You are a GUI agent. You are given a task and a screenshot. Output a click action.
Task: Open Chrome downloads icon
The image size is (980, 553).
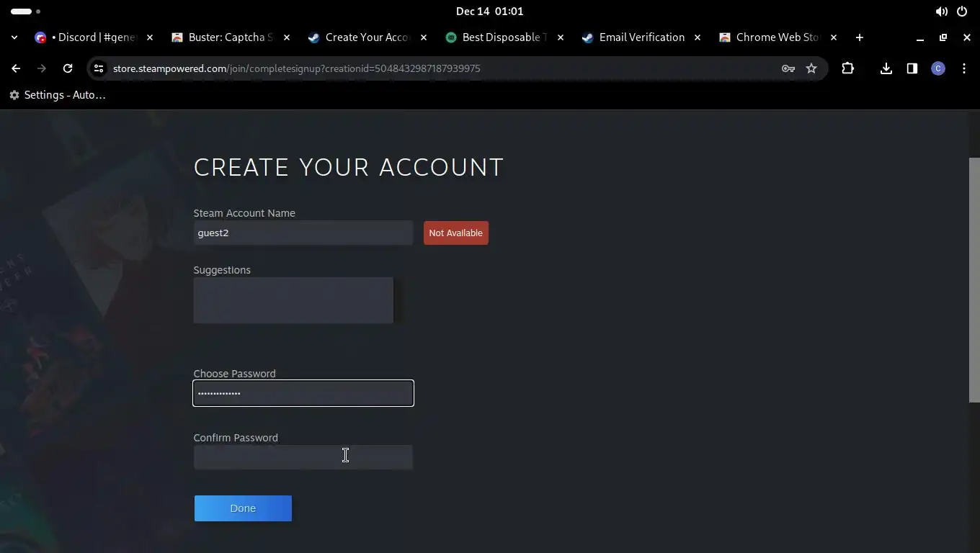click(x=886, y=68)
